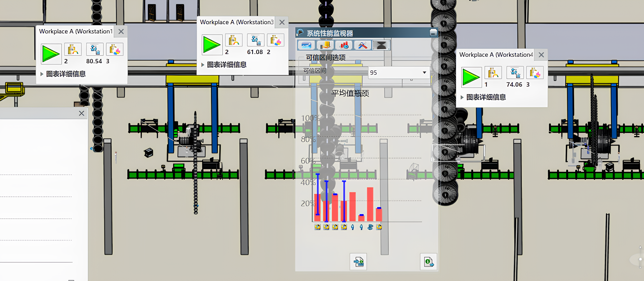This screenshot has width=644, height=281.
Task: Close the Workplace A (Workstation3) popup
Action: pyautogui.click(x=282, y=22)
